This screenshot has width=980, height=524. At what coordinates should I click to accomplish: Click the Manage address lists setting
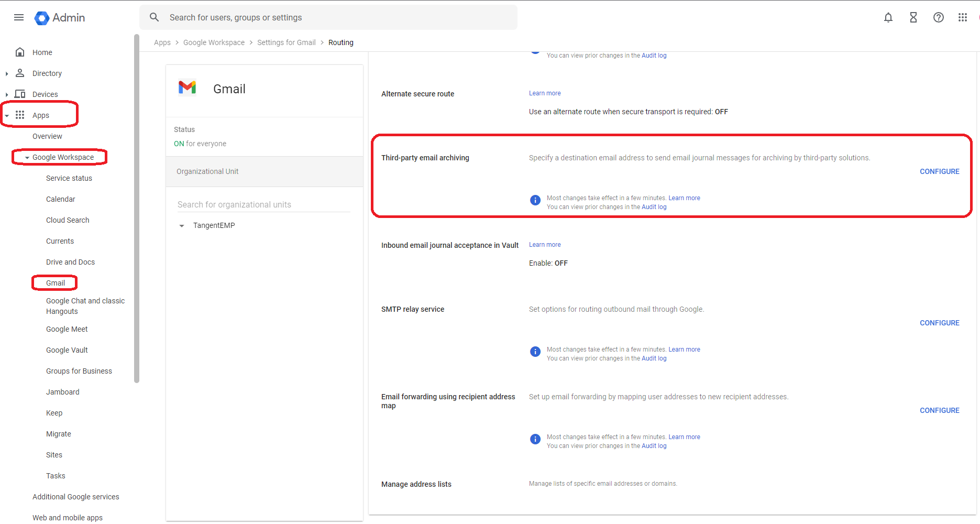click(416, 484)
